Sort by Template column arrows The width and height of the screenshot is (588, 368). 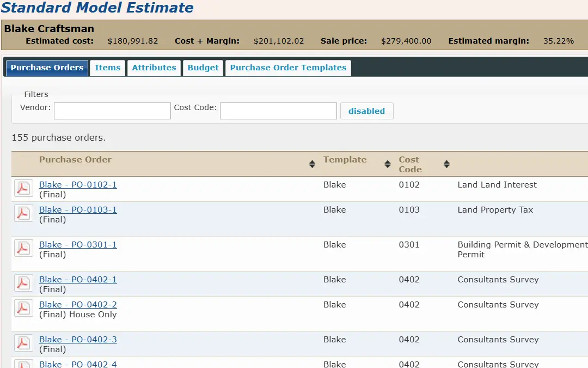tap(388, 164)
